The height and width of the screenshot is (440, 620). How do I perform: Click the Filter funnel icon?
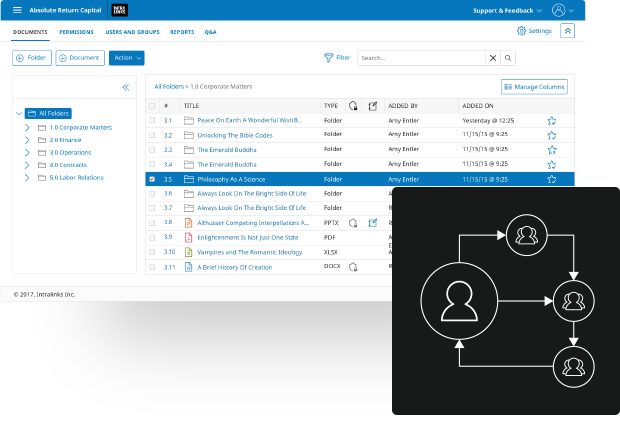point(328,58)
